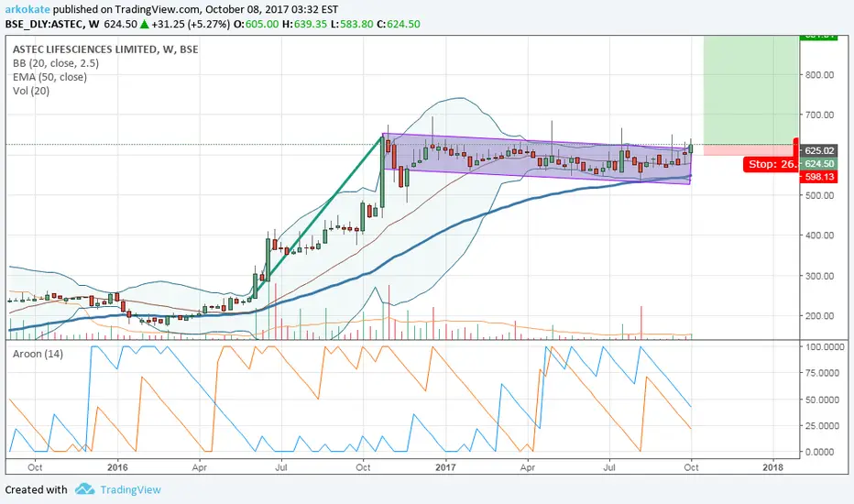Click the 200.00 price axis label
Viewport: 854px width, 504px height.
820,315
